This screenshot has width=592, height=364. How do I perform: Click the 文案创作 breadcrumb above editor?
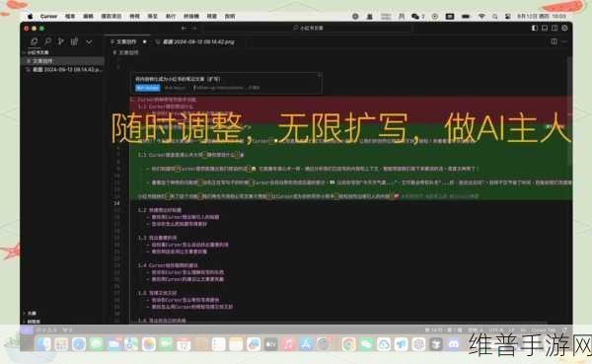point(128,52)
